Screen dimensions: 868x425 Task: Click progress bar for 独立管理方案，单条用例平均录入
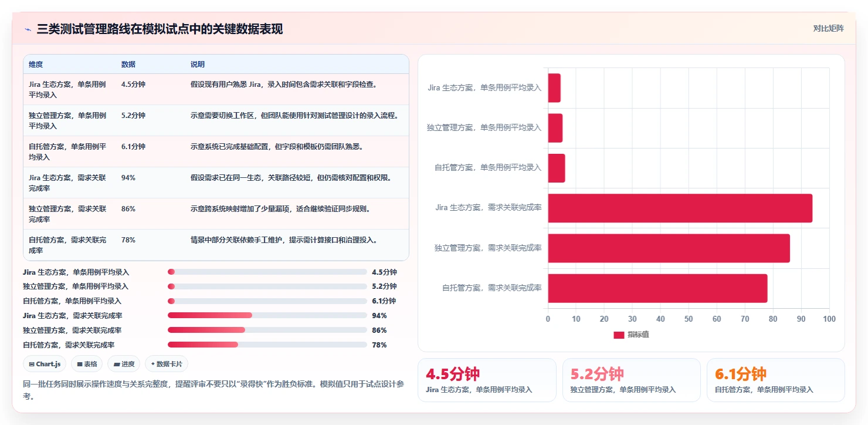pyautogui.click(x=267, y=286)
